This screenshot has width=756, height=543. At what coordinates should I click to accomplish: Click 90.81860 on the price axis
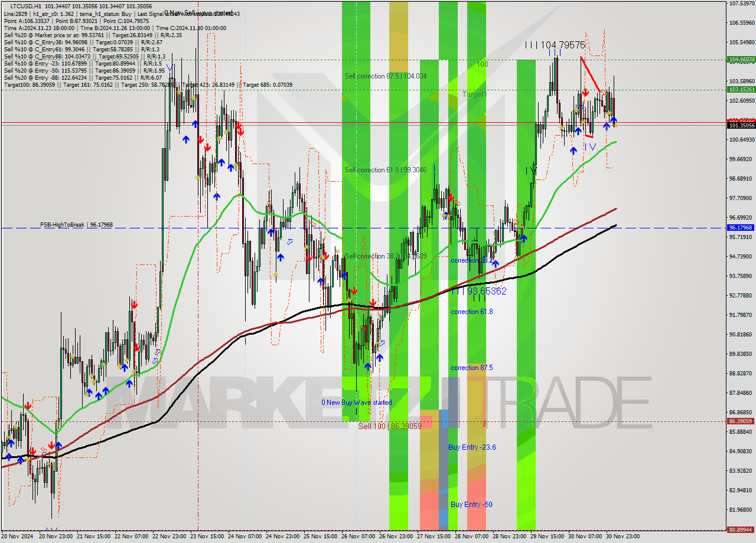pyautogui.click(x=741, y=335)
